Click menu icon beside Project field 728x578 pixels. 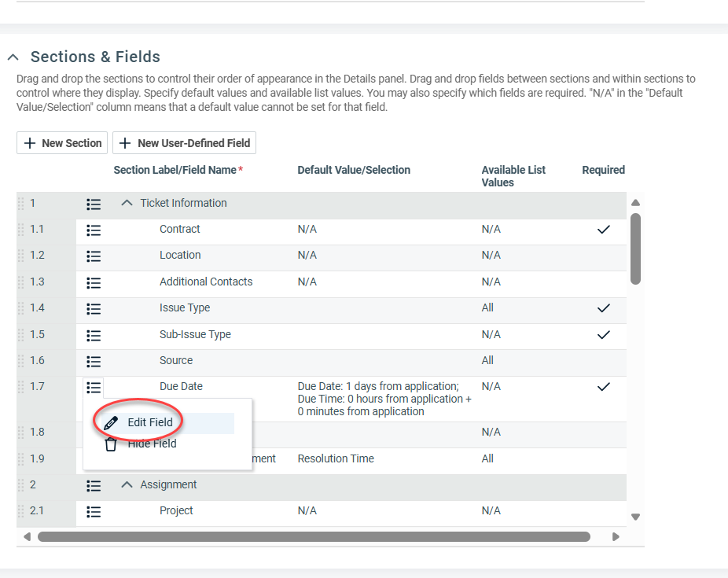[x=94, y=511]
